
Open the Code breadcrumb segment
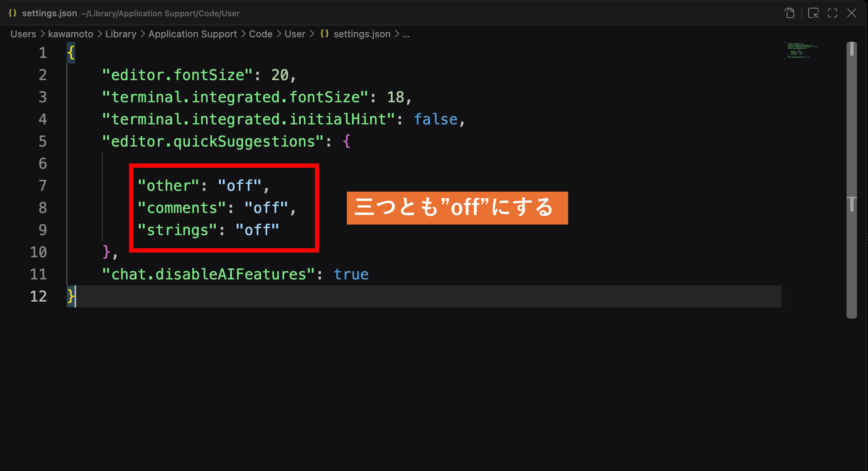(260, 34)
